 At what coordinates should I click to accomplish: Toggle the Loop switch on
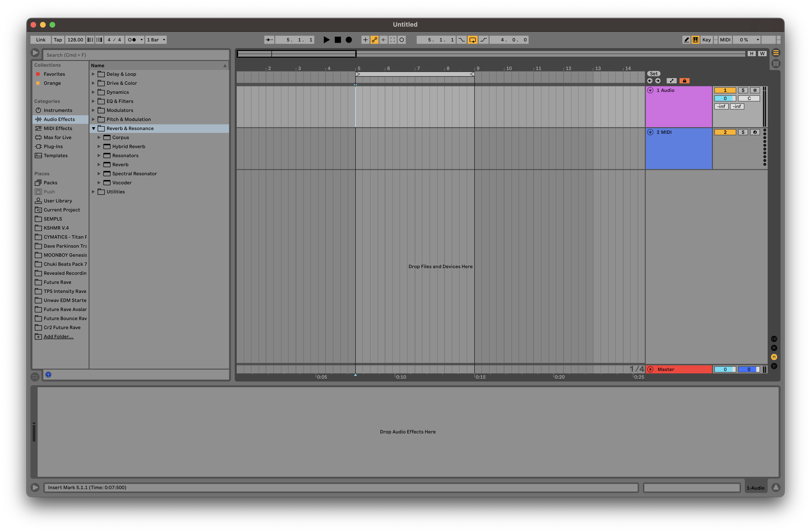[472, 40]
